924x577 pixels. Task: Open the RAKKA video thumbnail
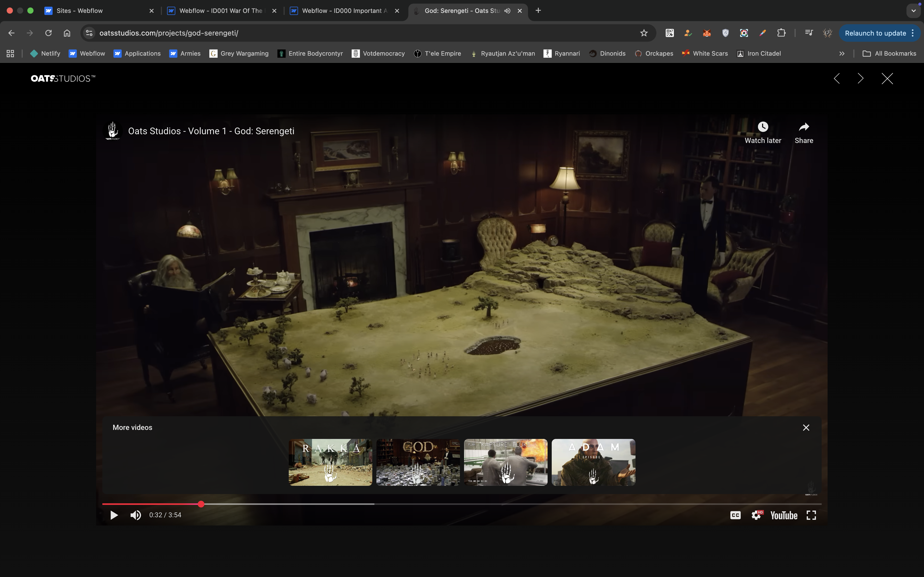[x=330, y=462]
